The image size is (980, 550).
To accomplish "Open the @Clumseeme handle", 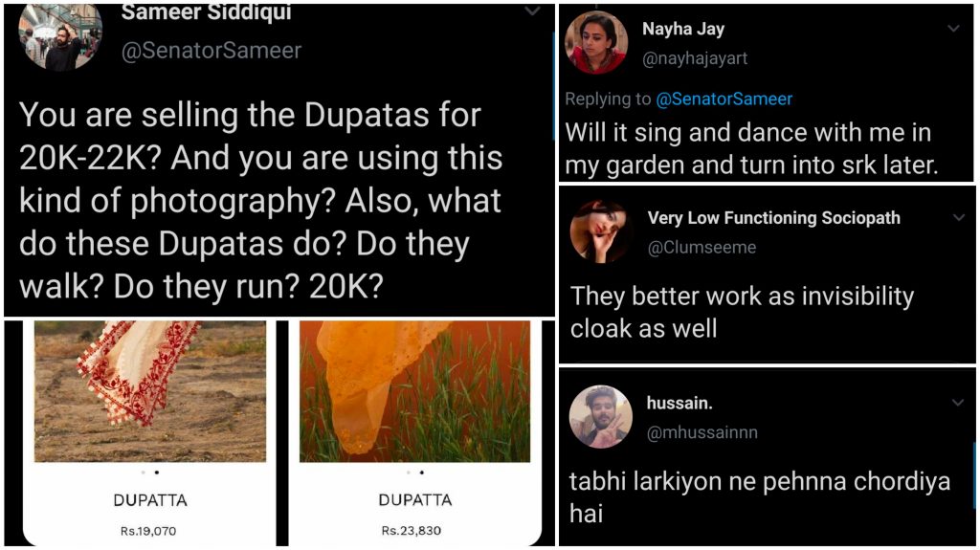I will pyautogui.click(x=702, y=248).
